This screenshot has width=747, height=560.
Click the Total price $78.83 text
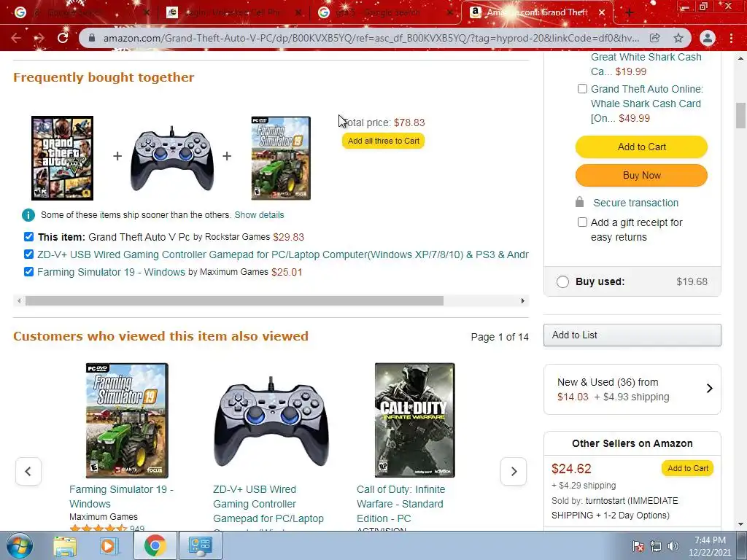pyautogui.click(x=384, y=122)
